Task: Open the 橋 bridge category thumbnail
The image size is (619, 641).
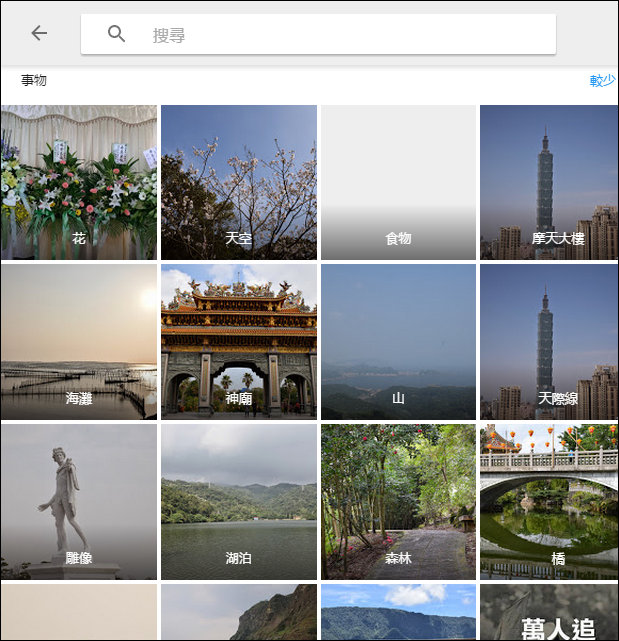Action: [x=549, y=502]
